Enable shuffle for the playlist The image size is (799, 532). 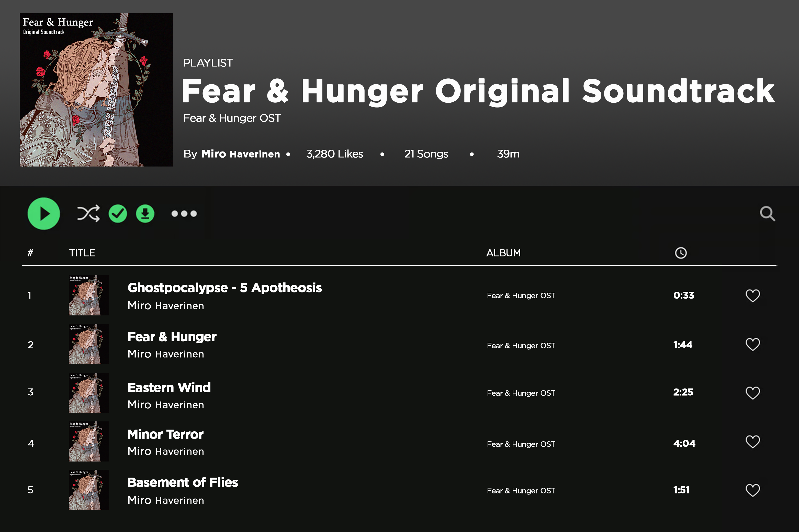88,214
